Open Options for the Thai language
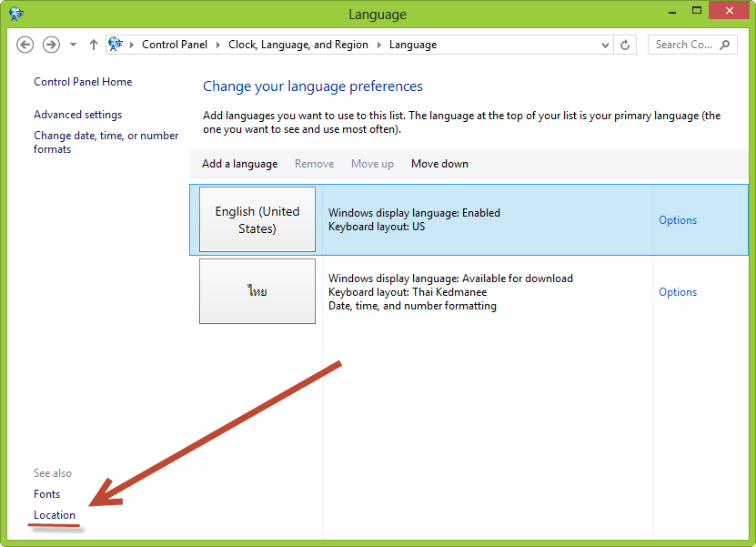This screenshot has width=756, height=547. pyautogui.click(x=678, y=292)
